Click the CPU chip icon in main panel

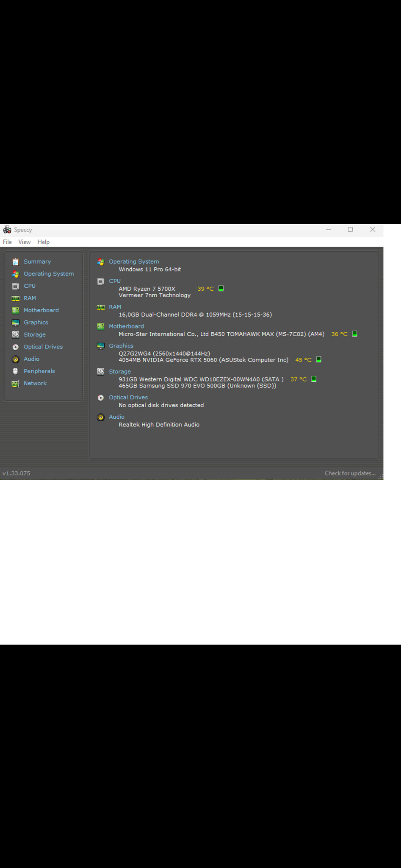[x=101, y=281]
